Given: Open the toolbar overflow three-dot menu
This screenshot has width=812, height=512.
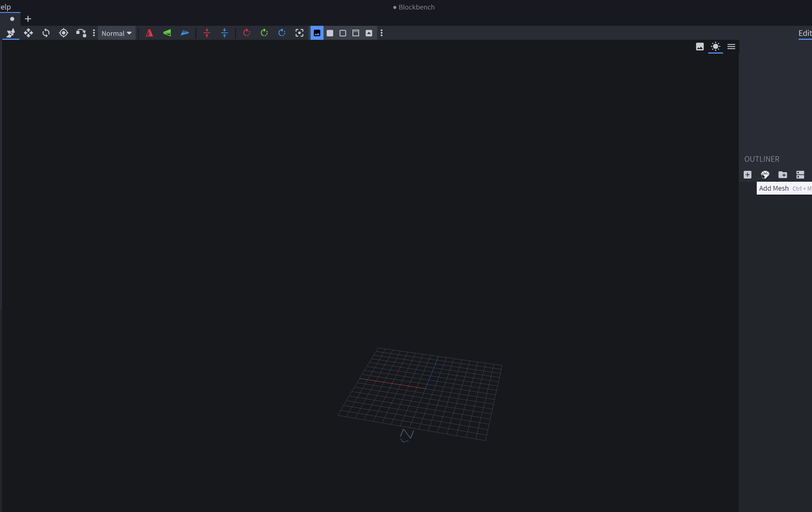Looking at the screenshot, I should click(381, 33).
